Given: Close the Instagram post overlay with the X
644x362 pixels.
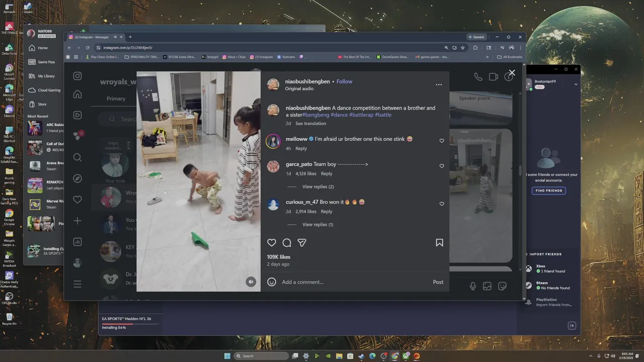Looking at the screenshot, I should tap(512, 73).
